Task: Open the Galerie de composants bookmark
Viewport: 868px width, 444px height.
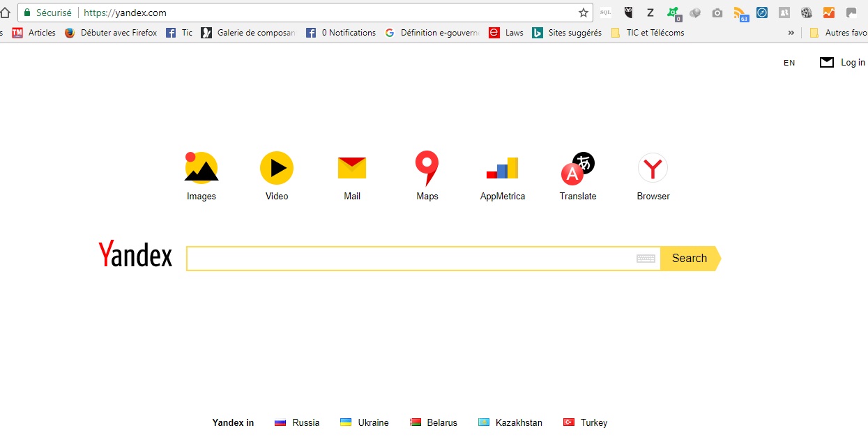Action: tap(248, 33)
